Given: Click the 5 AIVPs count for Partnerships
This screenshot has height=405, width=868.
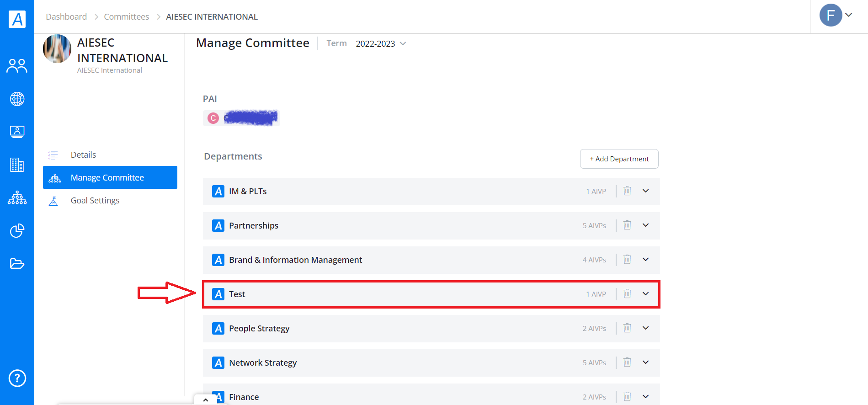Looking at the screenshot, I should [x=594, y=225].
